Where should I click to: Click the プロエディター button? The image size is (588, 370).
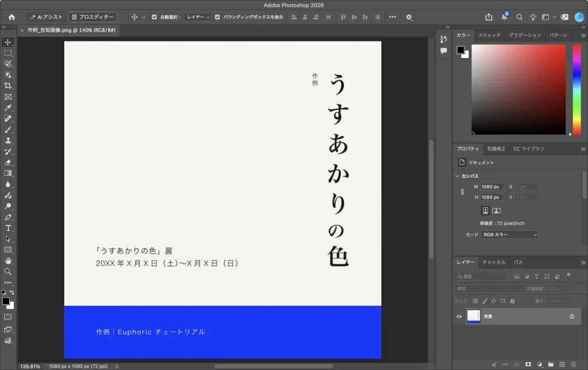click(92, 17)
